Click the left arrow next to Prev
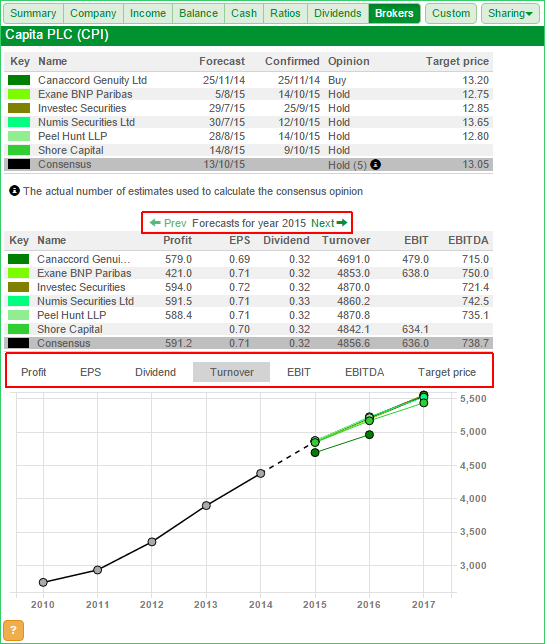The image size is (545, 644). (155, 223)
